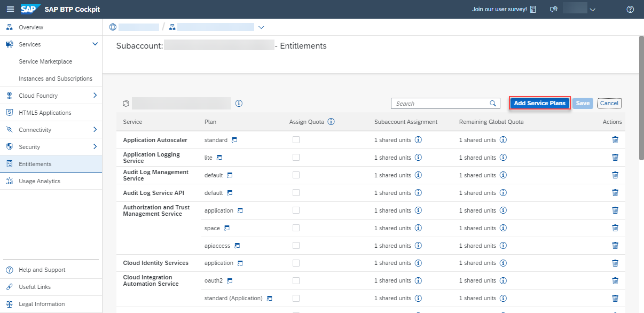Open plan details icon next to oauth2

(x=230, y=280)
